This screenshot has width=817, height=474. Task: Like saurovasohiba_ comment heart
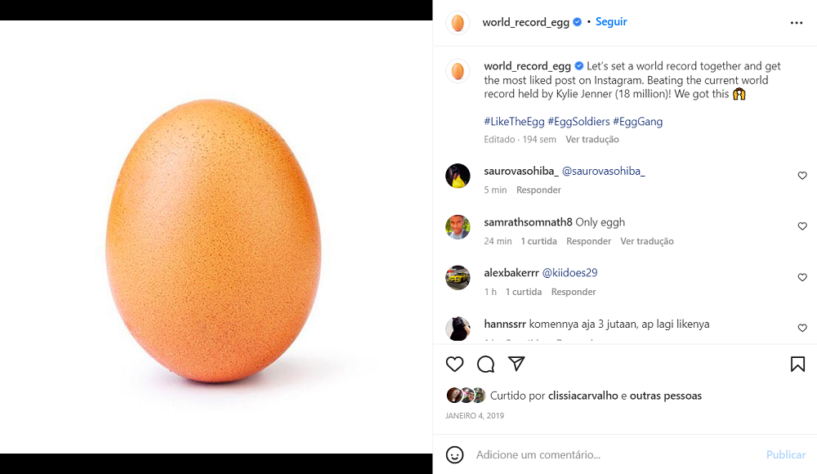[802, 176]
